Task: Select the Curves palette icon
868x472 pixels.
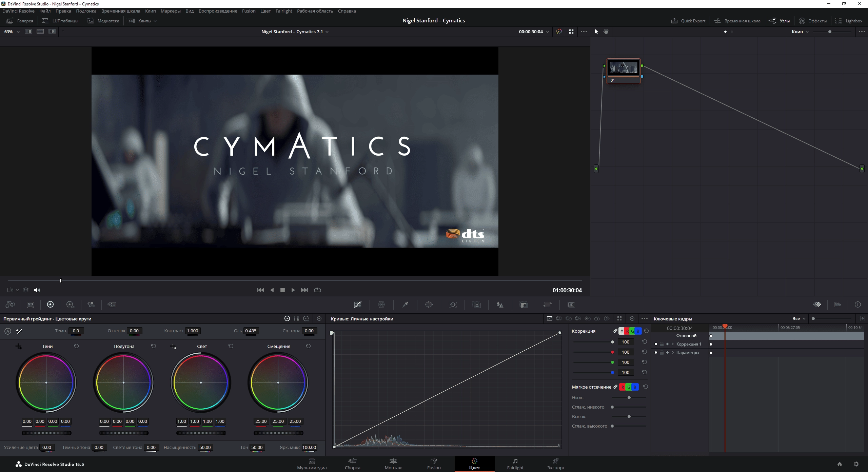Action: click(x=358, y=304)
